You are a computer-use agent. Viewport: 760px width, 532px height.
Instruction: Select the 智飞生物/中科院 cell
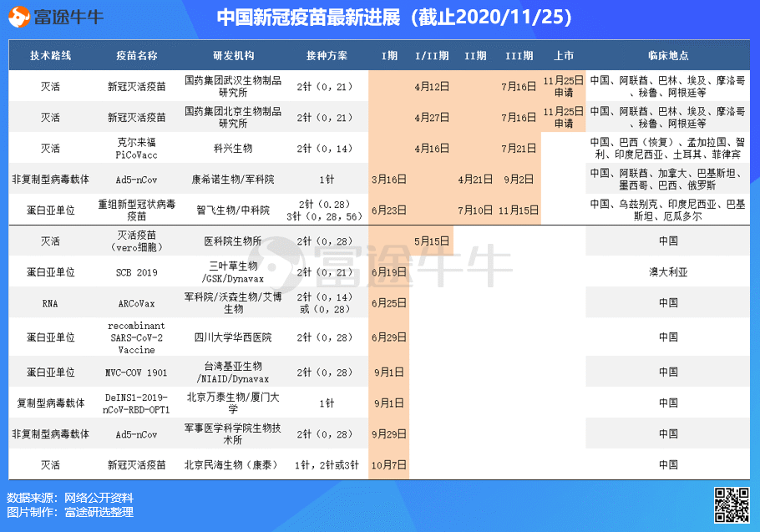tap(233, 210)
